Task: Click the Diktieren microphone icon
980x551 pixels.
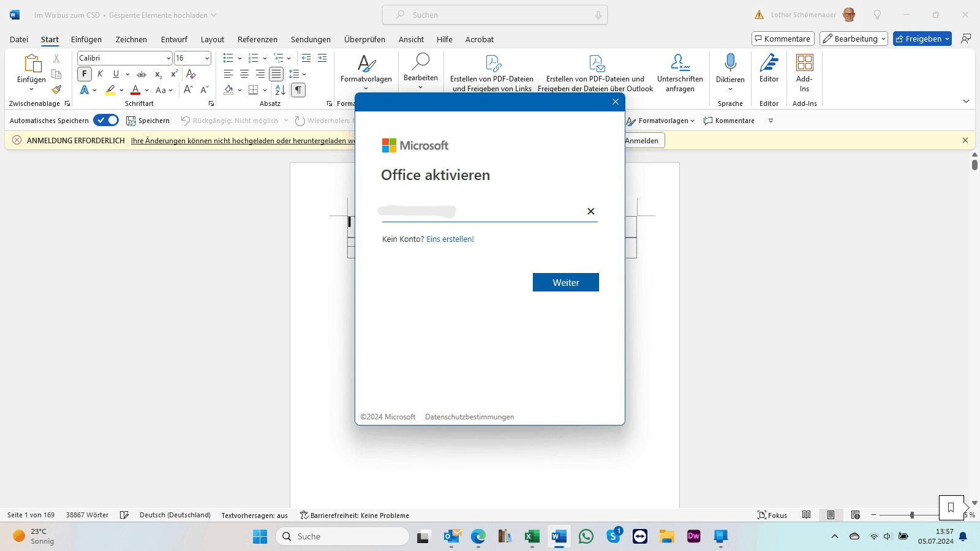Action: pos(731,62)
